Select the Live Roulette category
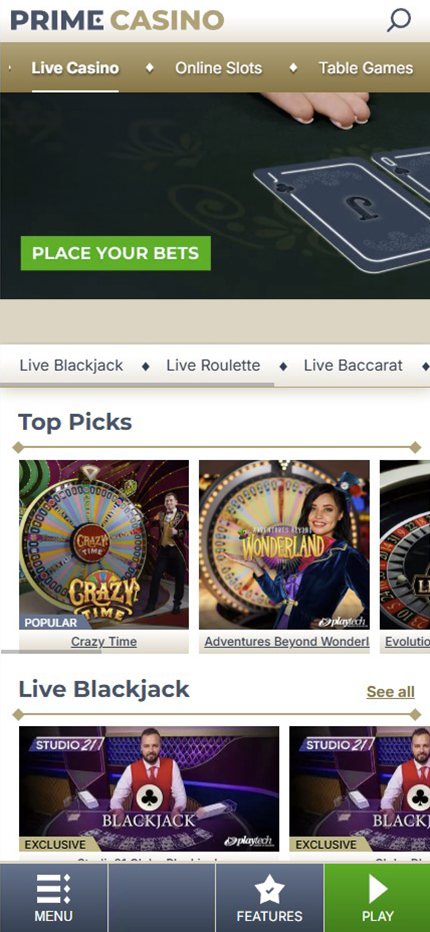Image resolution: width=430 pixels, height=932 pixels. (213, 365)
